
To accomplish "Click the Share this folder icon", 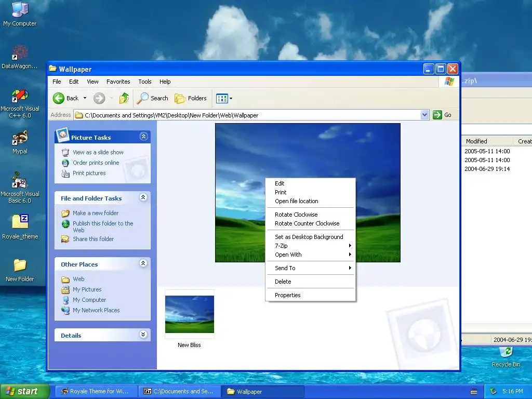I will pos(65,239).
